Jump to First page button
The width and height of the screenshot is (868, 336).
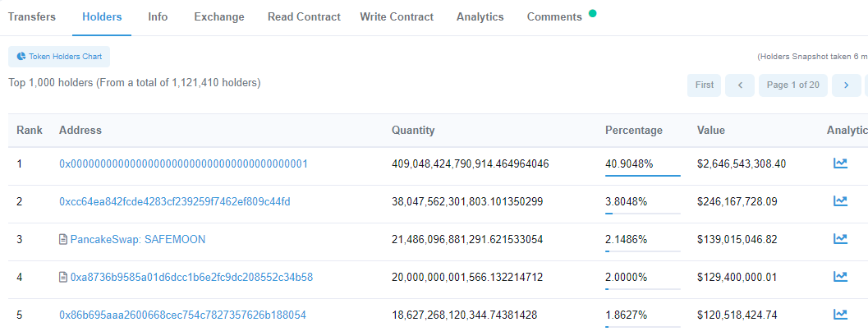pyautogui.click(x=704, y=85)
